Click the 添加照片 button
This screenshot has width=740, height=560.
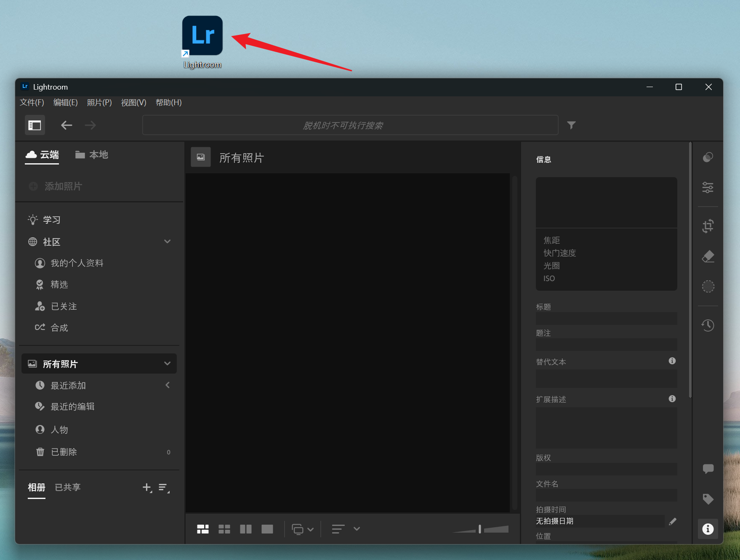[x=56, y=186]
